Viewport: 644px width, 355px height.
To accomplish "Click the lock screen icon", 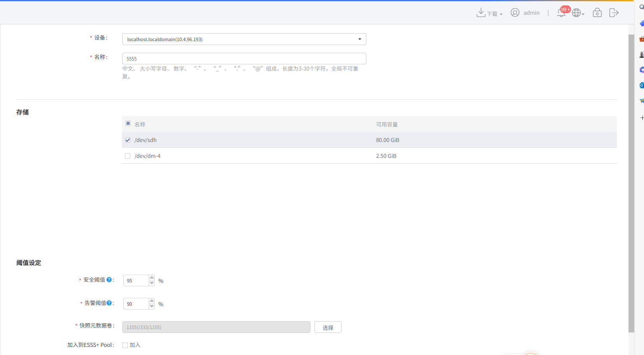I will pos(597,13).
